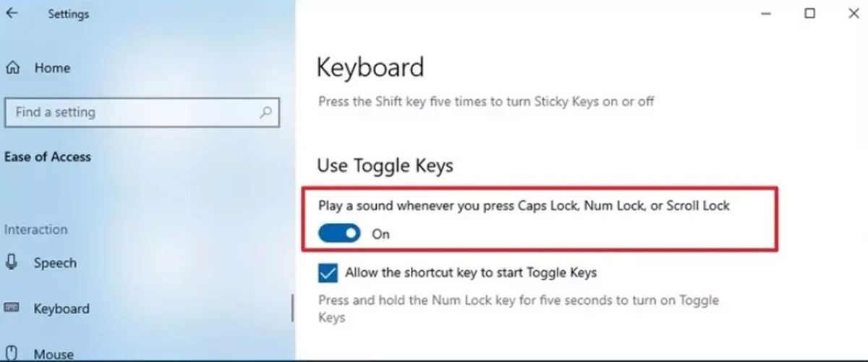868x362 pixels.
Task: Click the Keyboard icon in sidebar
Action: pyautogui.click(x=12, y=309)
